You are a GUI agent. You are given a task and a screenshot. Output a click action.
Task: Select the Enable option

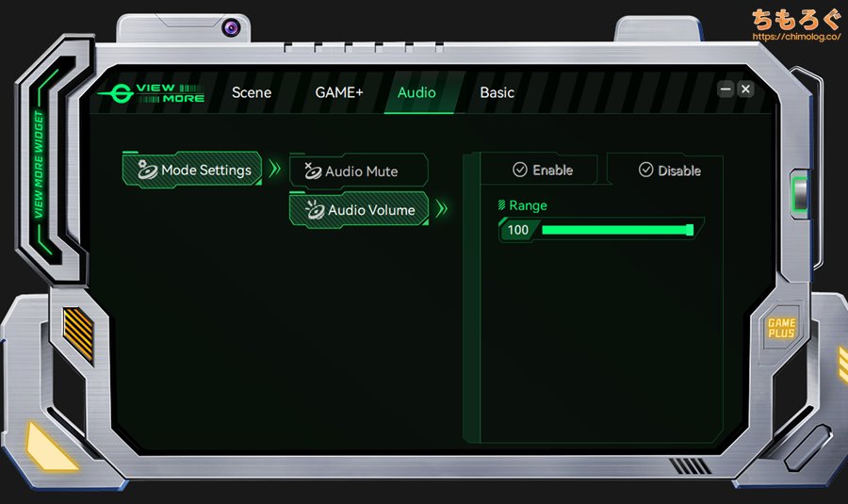[x=542, y=170]
